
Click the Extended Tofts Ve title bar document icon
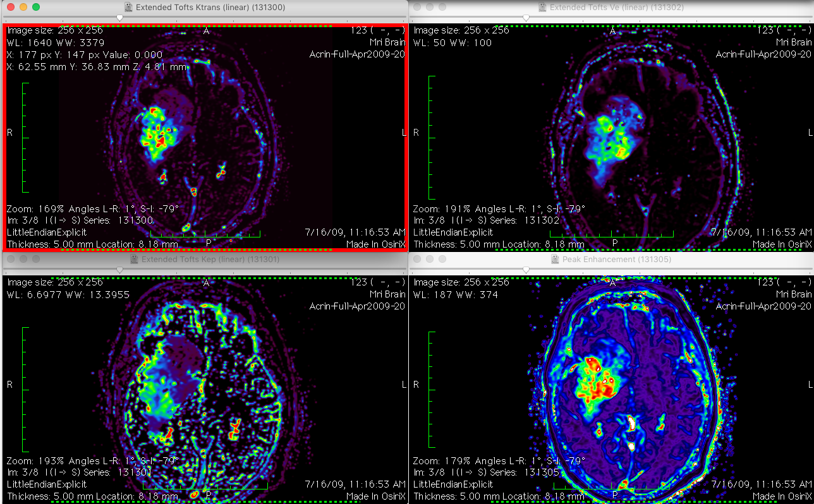543,7
